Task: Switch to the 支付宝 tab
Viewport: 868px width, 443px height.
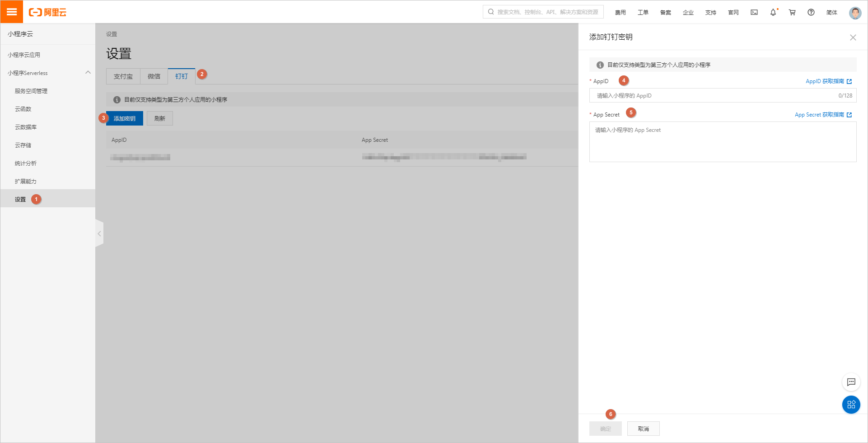Action: pyautogui.click(x=123, y=76)
